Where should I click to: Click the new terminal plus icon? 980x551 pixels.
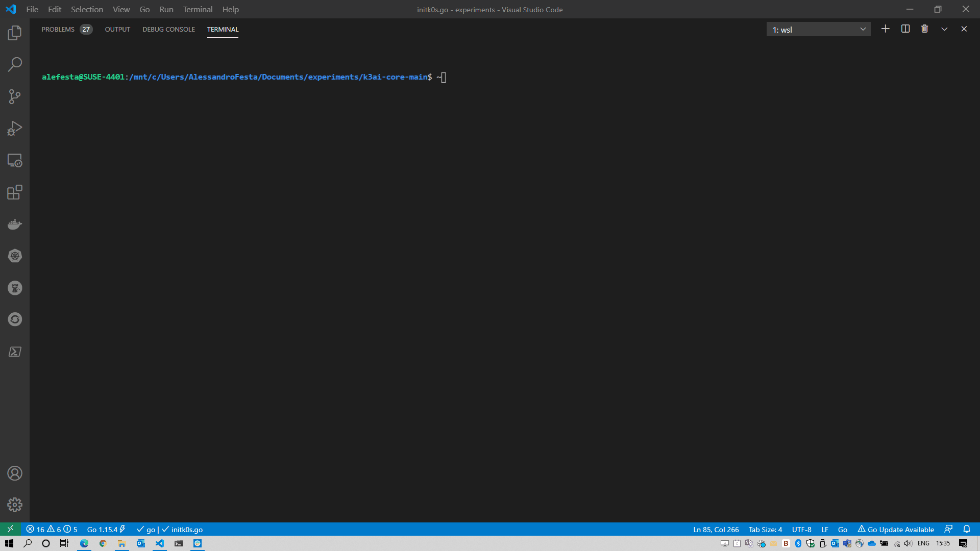pyautogui.click(x=886, y=29)
